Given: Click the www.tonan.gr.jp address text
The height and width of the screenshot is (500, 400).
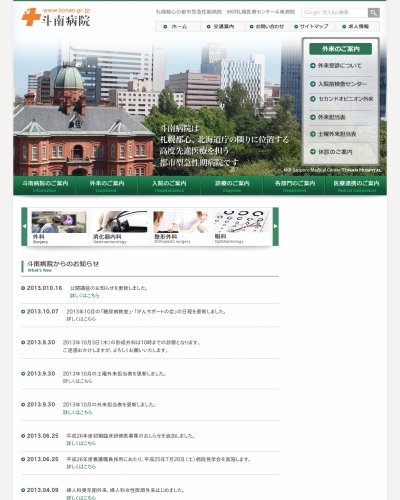Looking at the screenshot, I should tap(66, 10).
